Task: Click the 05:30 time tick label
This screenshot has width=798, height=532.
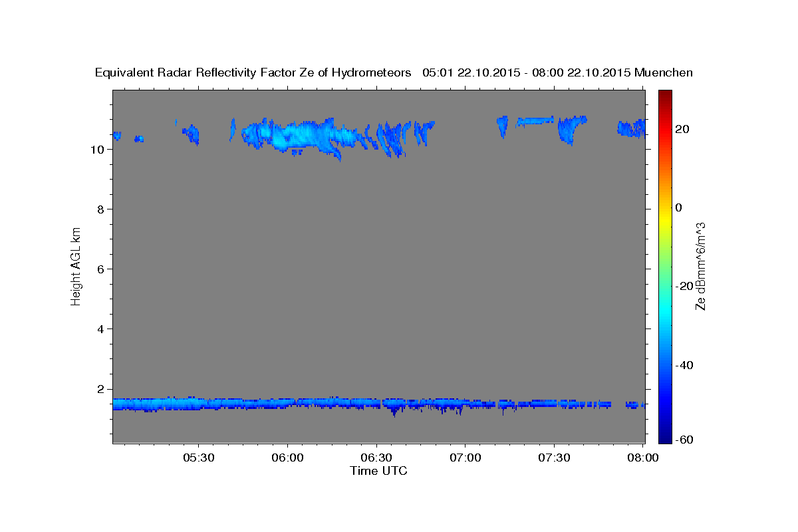Action: point(199,458)
